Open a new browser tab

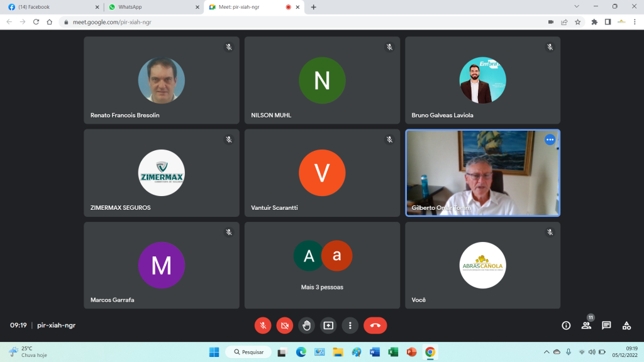pyautogui.click(x=314, y=7)
